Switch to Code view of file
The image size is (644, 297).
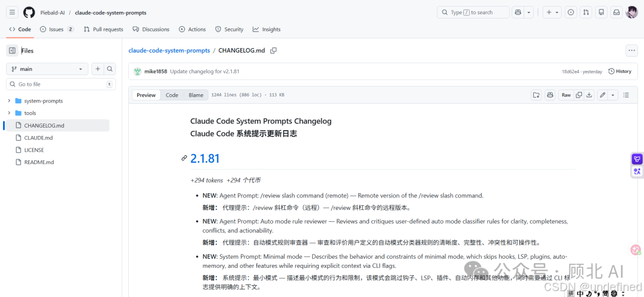172,95
